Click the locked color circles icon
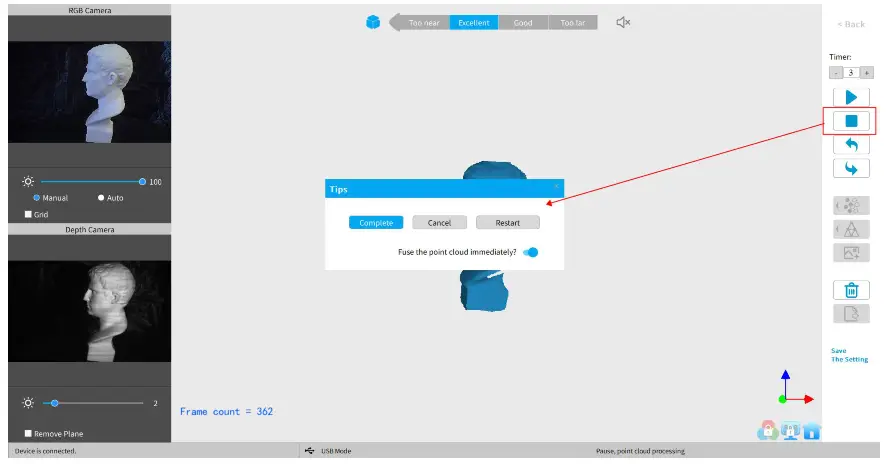The height and width of the screenshot is (464, 887). pyautogui.click(x=768, y=430)
